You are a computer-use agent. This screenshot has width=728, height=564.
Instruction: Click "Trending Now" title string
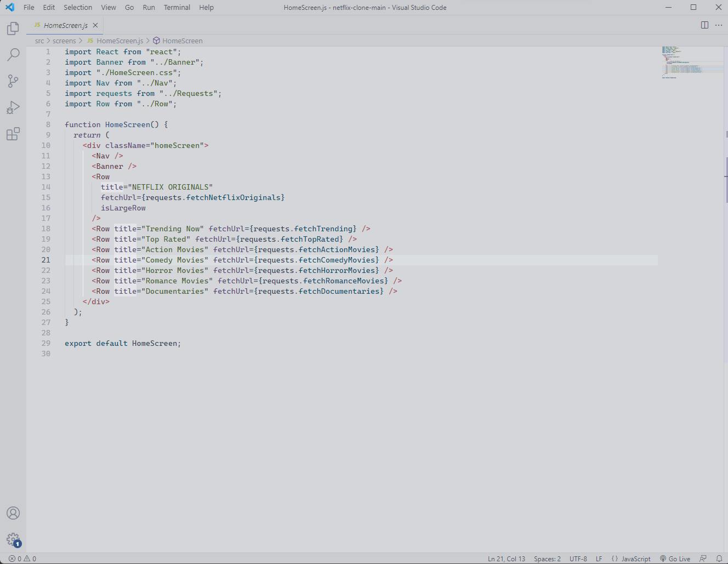[x=173, y=229]
